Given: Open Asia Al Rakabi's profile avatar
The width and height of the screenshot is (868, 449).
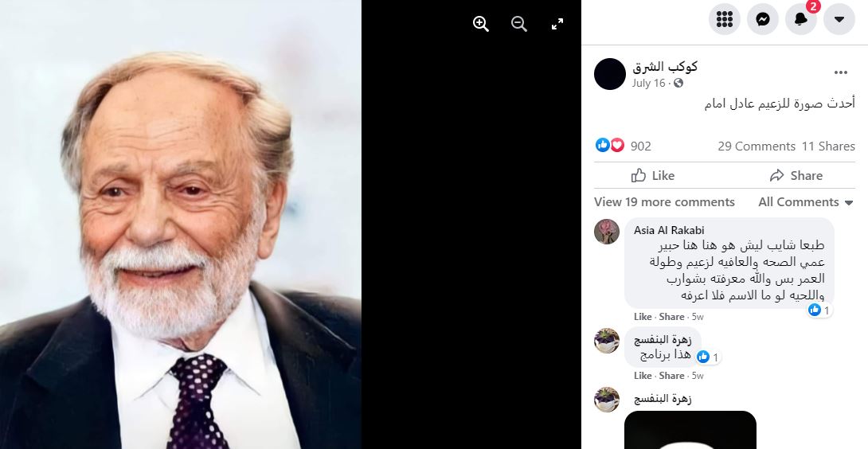Looking at the screenshot, I should (607, 231).
